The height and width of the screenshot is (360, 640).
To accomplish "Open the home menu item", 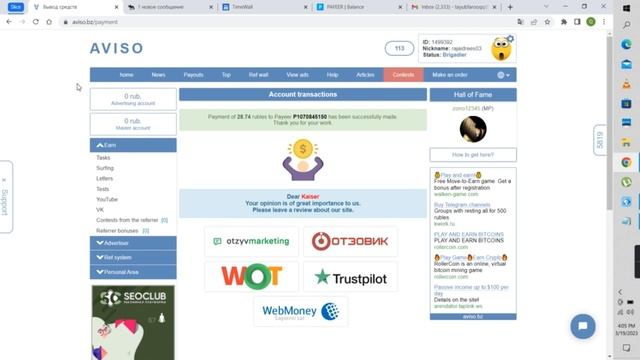I will [x=127, y=75].
